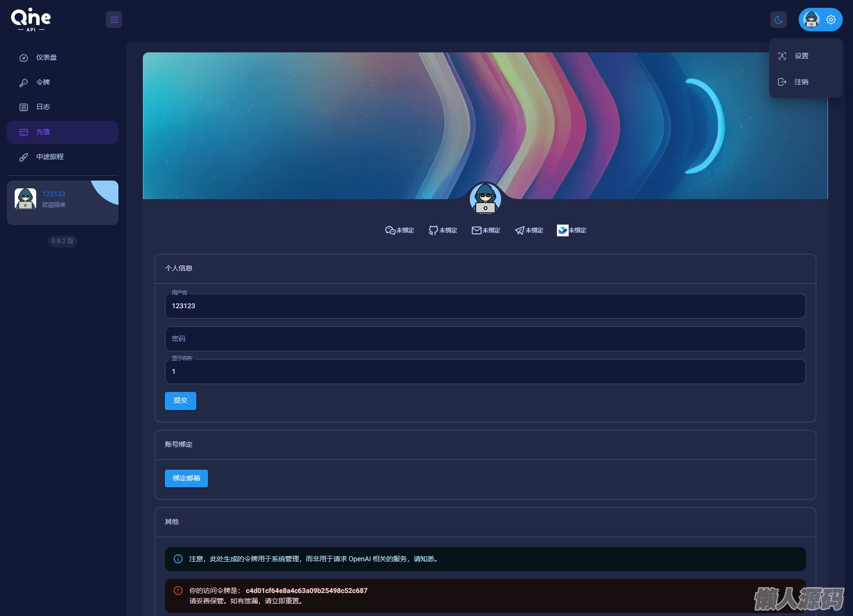
Task: Click the info icon in the notice alert
Action: (x=178, y=559)
